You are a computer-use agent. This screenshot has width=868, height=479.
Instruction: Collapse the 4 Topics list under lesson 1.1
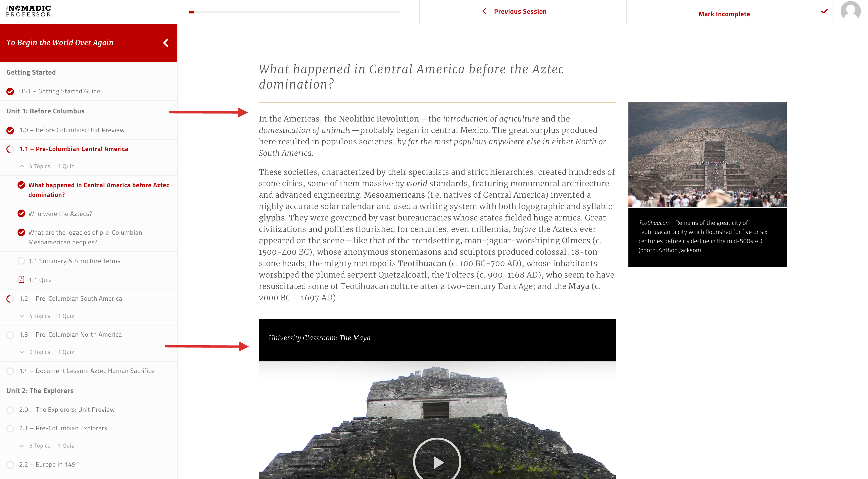coord(22,166)
